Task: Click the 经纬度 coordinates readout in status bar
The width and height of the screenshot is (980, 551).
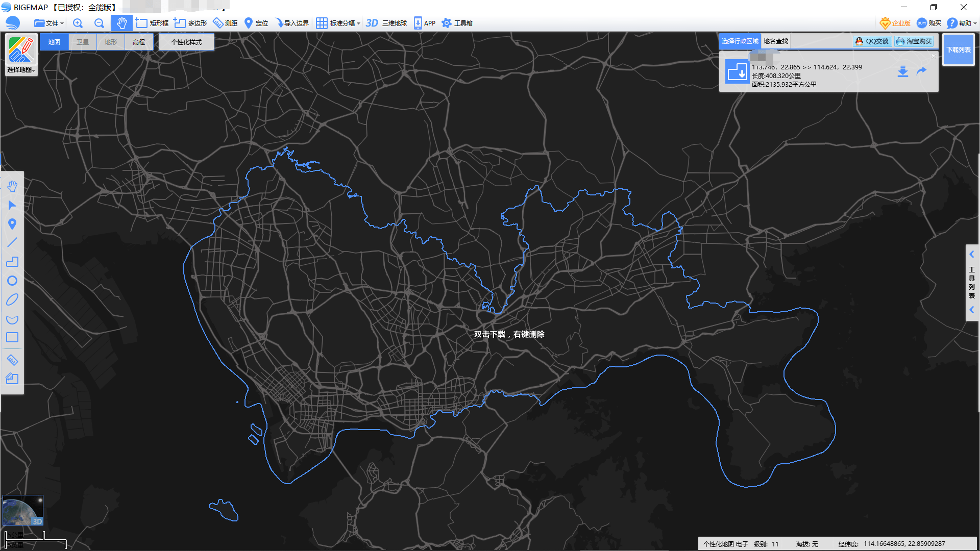Action: [892, 544]
